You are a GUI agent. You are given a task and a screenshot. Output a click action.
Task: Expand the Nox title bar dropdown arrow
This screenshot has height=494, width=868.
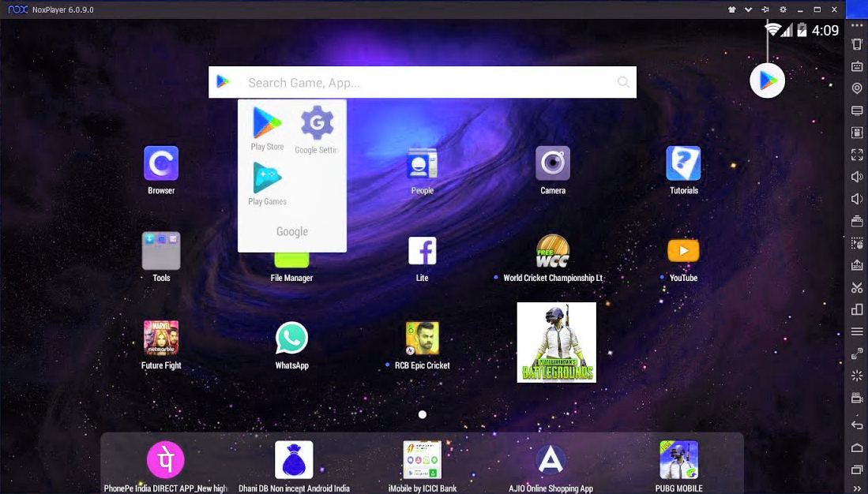(749, 9)
